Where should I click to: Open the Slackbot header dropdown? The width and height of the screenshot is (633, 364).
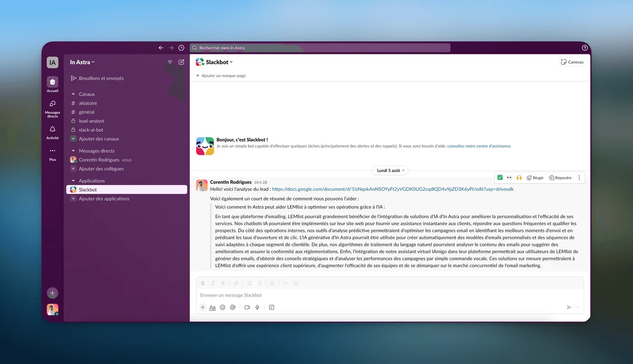(x=214, y=62)
